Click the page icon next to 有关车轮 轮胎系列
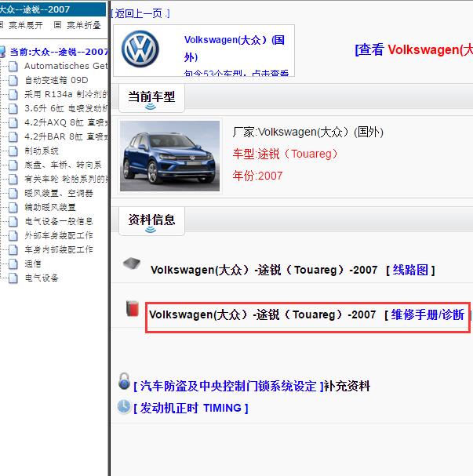 tap(13, 179)
